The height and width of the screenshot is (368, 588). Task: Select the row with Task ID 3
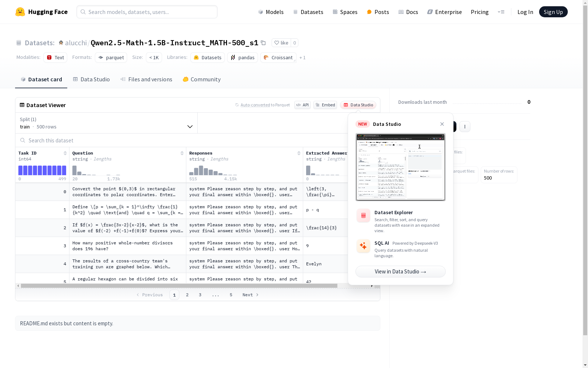click(x=182, y=246)
